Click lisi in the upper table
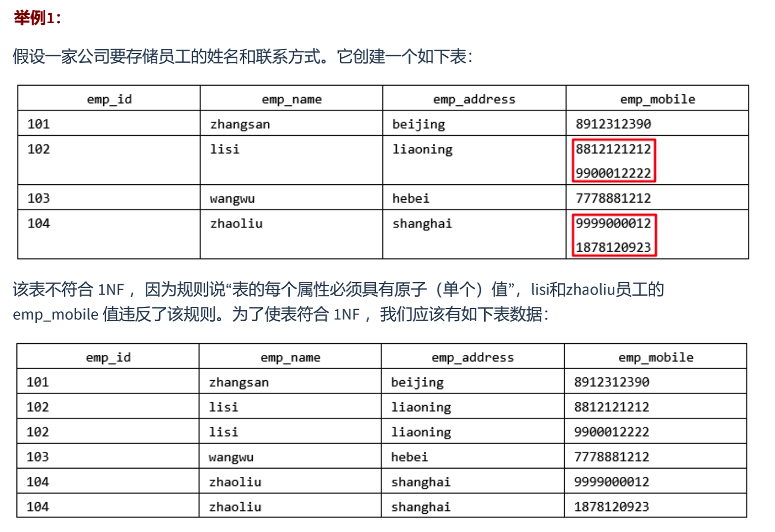Image resolution: width=775 pixels, height=532 pixels. tap(225, 149)
